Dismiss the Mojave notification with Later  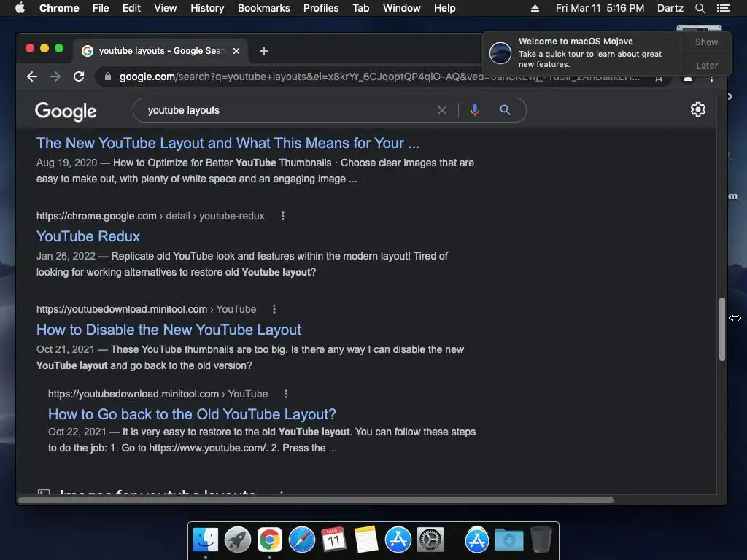[706, 65]
